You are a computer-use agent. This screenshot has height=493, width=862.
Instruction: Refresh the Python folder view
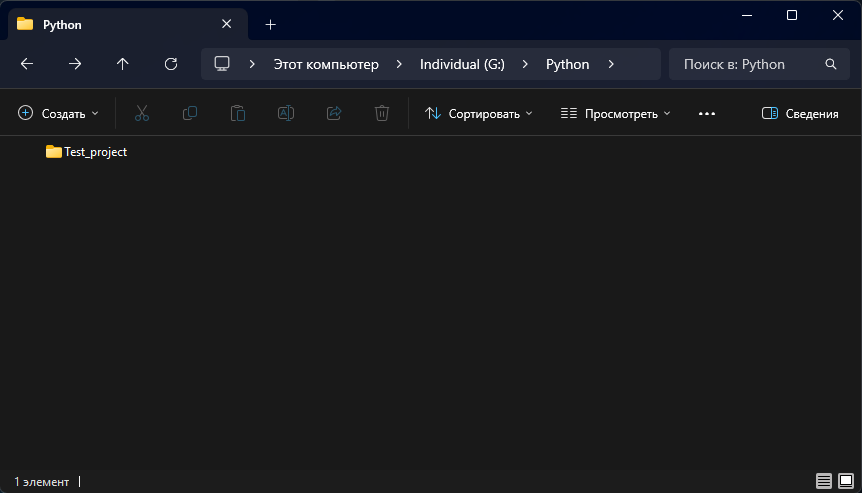(171, 64)
